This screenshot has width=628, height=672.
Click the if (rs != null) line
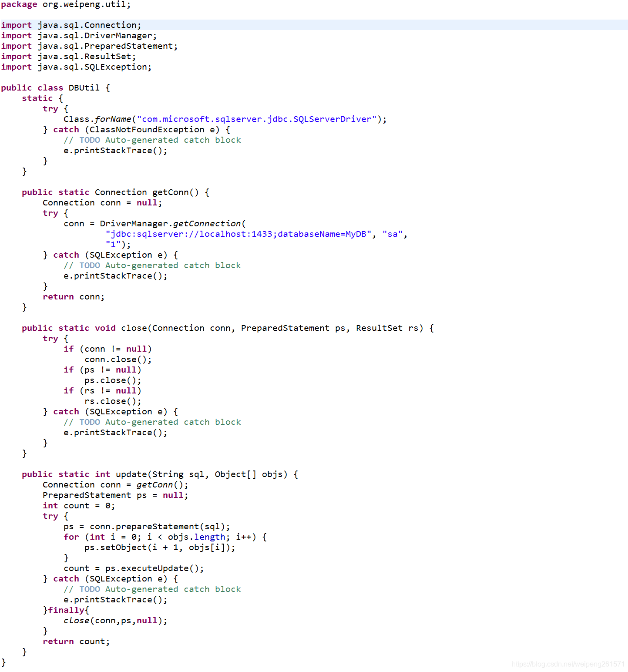click(102, 391)
